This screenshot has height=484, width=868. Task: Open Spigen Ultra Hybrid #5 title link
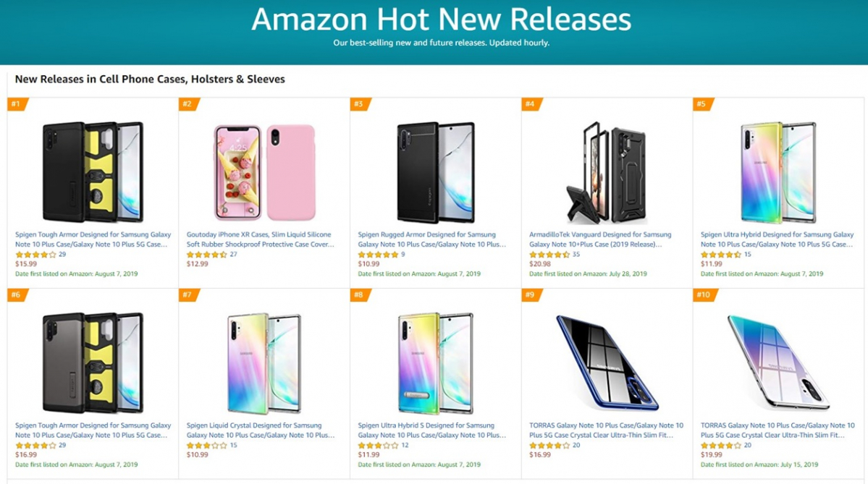click(x=777, y=239)
